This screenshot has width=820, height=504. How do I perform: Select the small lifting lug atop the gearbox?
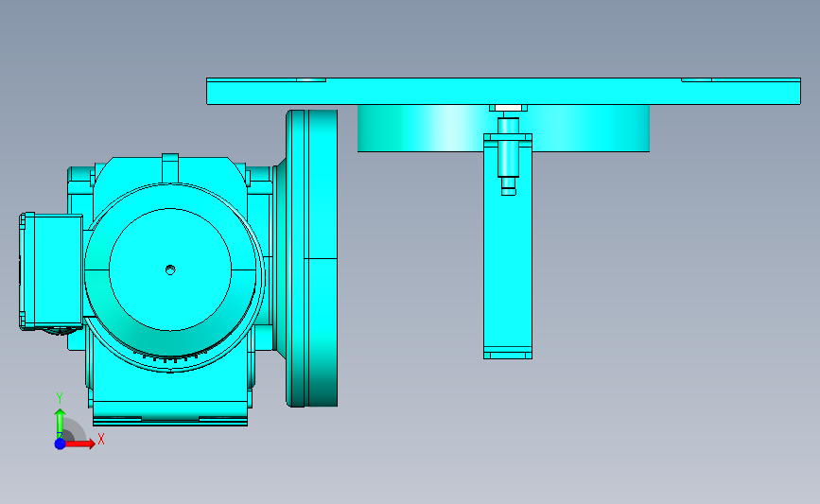[x=170, y=167]
